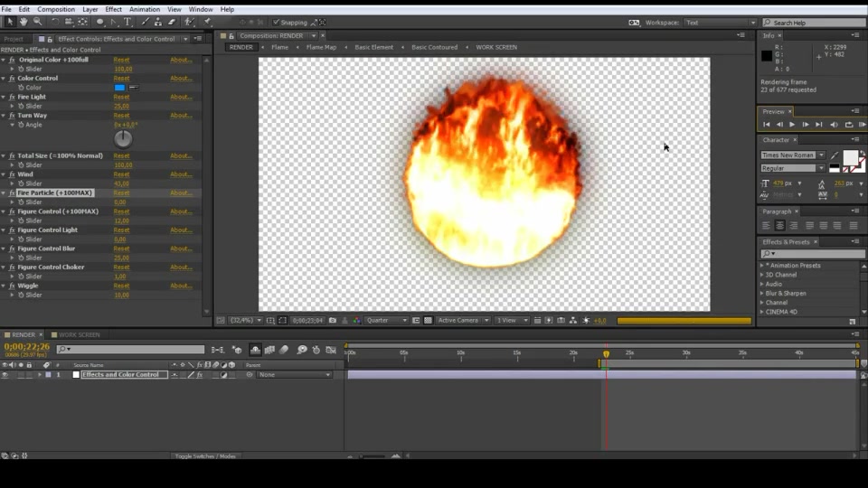Select the Puppet Pin tool
Image resolution: width=868 pixels, height=488 pixels.
208,22
